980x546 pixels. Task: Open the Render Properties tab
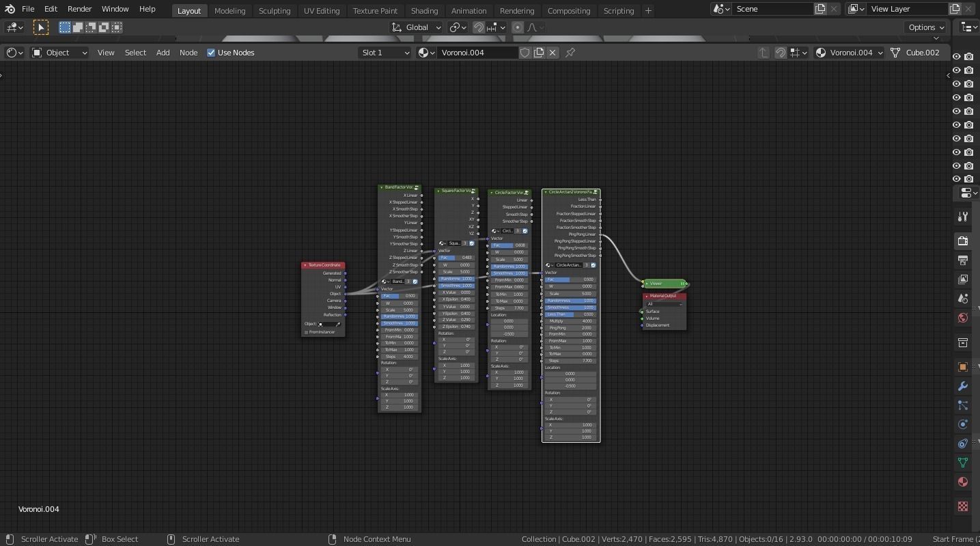pyautogui.click(x=963, y=241)
